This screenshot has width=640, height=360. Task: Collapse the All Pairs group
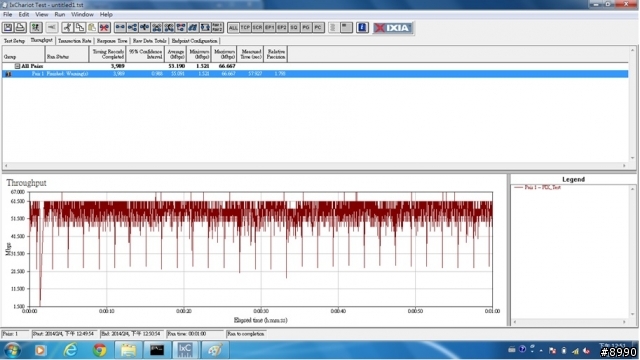[17, 66]
